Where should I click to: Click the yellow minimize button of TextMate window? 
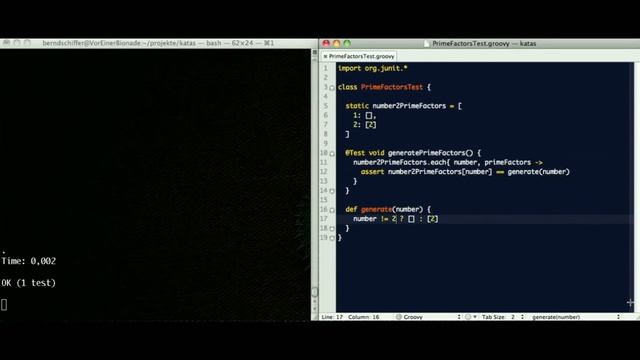coord(337,43)
